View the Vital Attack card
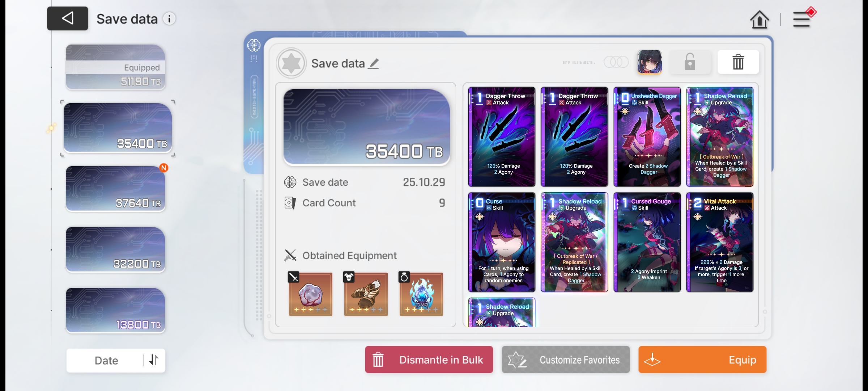Screen dimensions: 868x391 [x=720, y=242]
